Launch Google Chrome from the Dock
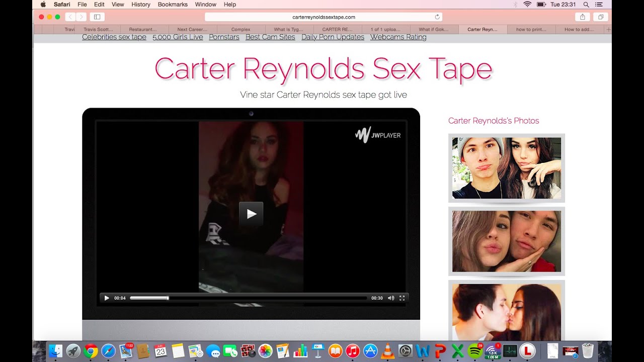The height and width of the screenshot is (362, 644). tap(91, 351)
